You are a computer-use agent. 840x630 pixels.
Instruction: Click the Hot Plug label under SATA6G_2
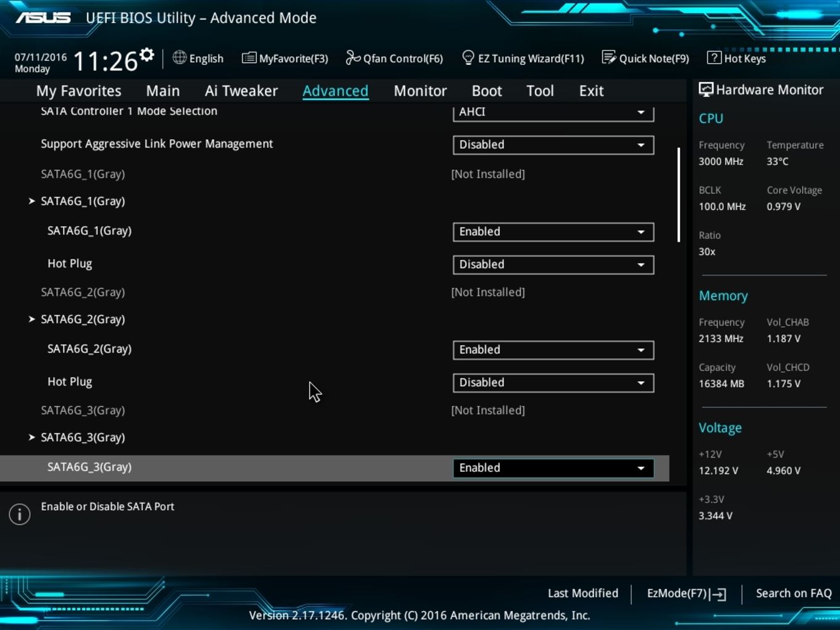pos(70,382)
